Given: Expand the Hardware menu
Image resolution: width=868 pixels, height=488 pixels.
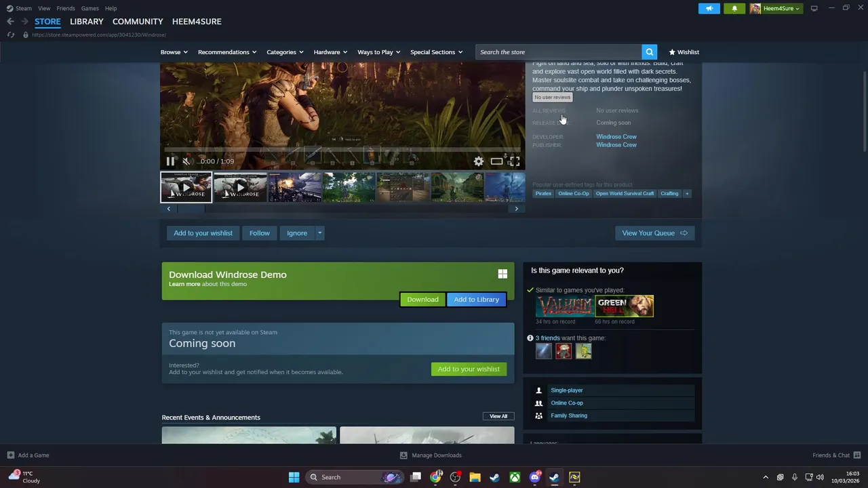Looking at the screenshot, I should click(x=330, y=52).
